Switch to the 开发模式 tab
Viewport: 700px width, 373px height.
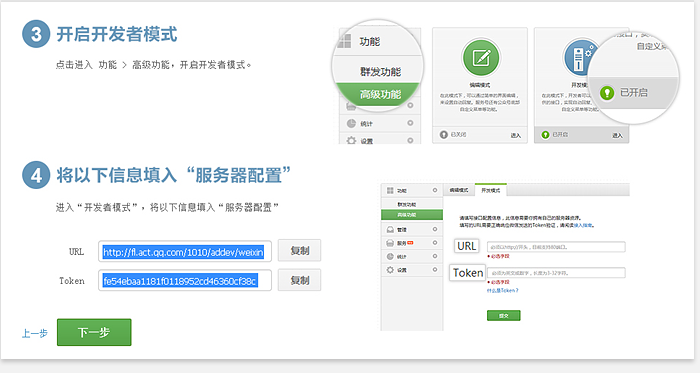click(491, 190)
